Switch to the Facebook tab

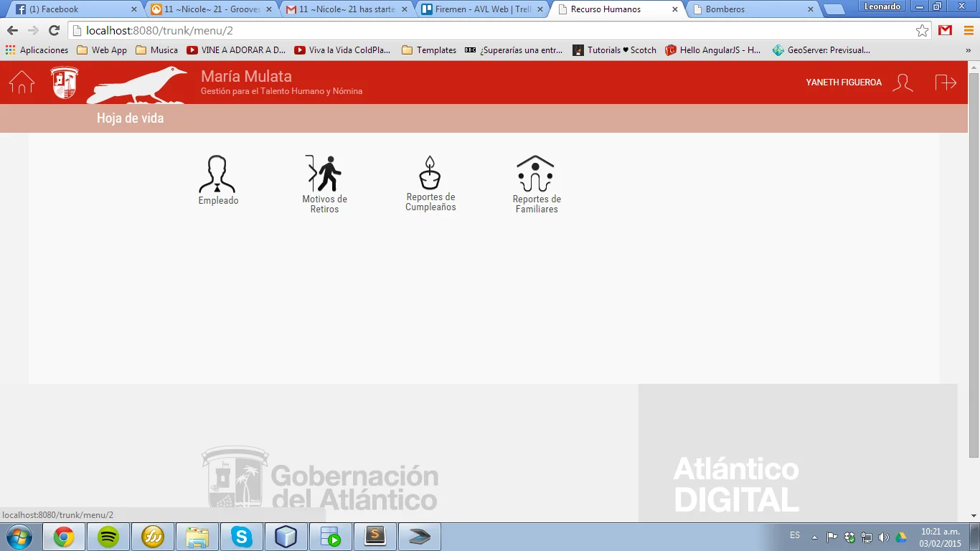pyautogui.click(x=75, y=9)
